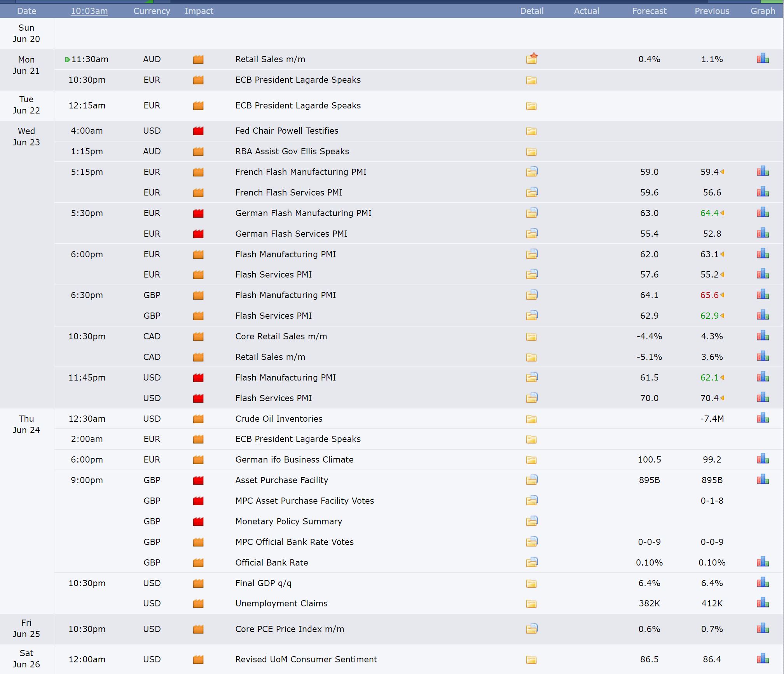Open detail folder for Final GDP q/q
This screenshot has height=674, width=784.
531,583
